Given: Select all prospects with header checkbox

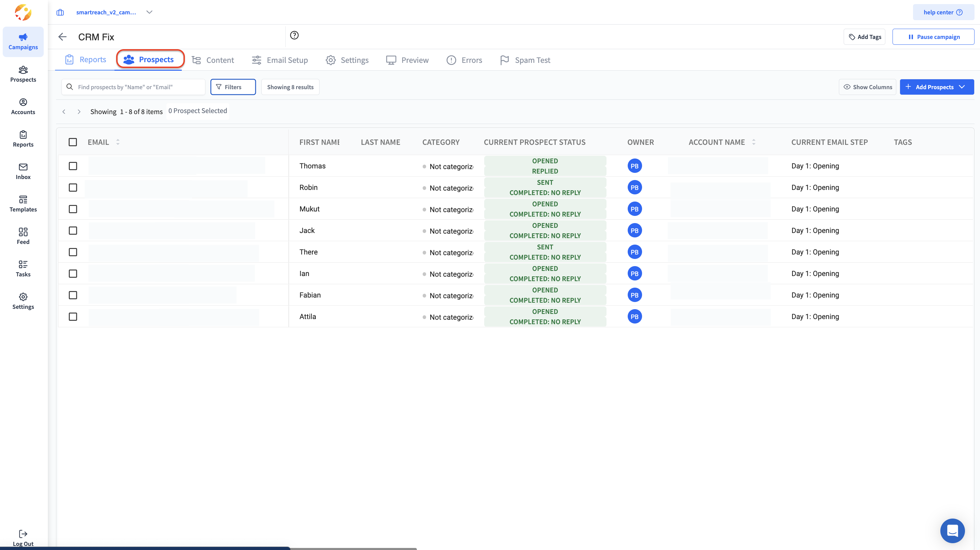Looking at the screenshot, I should (73, 142).
